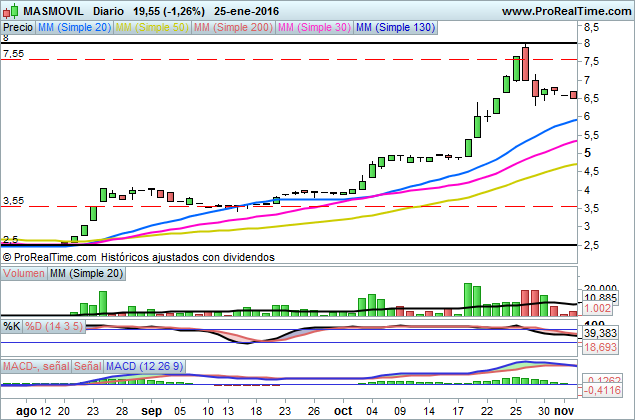Click the Diario timeframe text
Viewport: 635px width, 420px height.
(108, 11)
